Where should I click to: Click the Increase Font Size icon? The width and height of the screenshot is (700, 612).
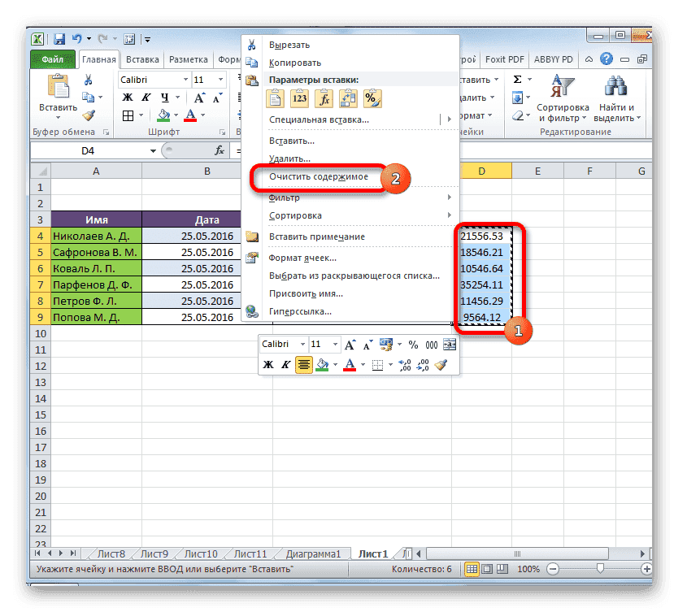tap(349, 344)
